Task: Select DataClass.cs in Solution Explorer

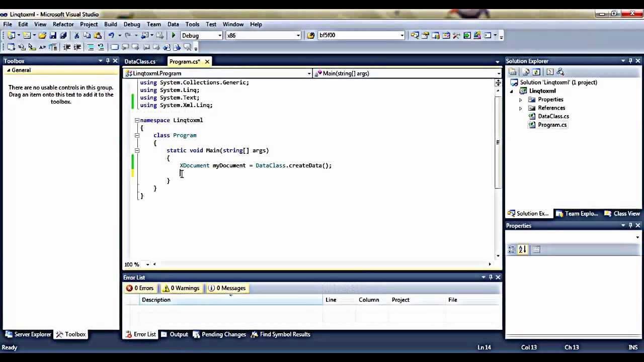Action: coord(553,116)
